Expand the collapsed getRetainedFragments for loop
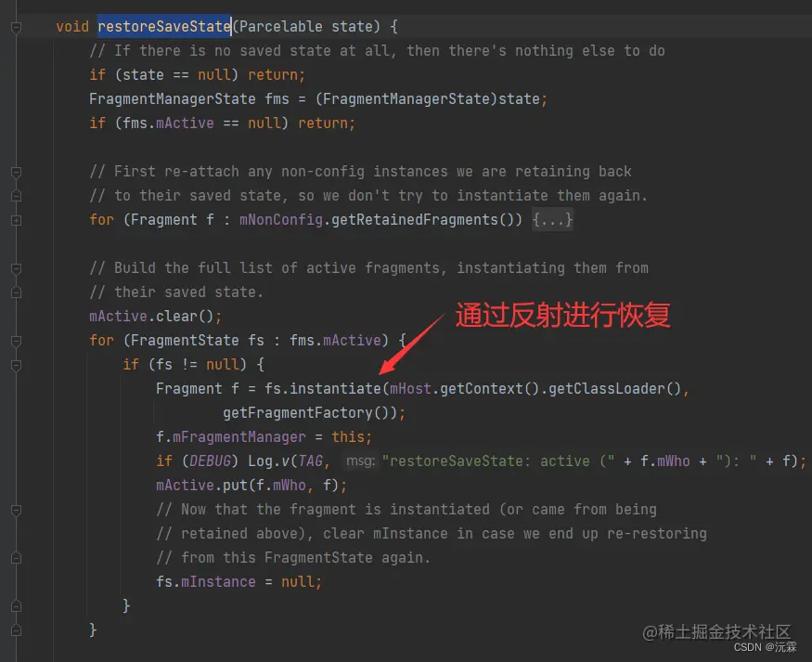 point(16,221)
